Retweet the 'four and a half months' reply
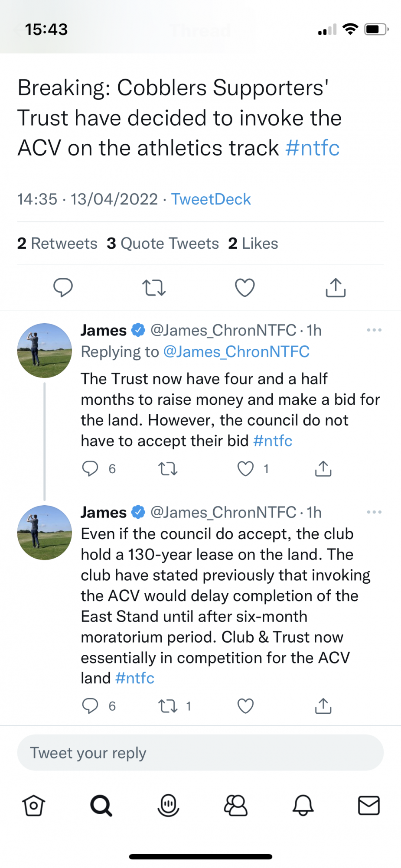 (168, 469)
